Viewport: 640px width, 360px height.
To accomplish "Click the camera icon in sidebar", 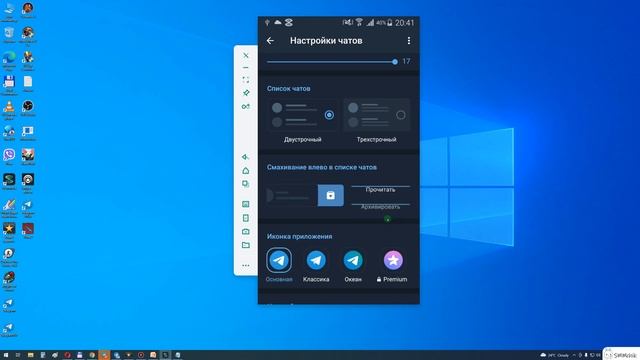I will point(246,231).
